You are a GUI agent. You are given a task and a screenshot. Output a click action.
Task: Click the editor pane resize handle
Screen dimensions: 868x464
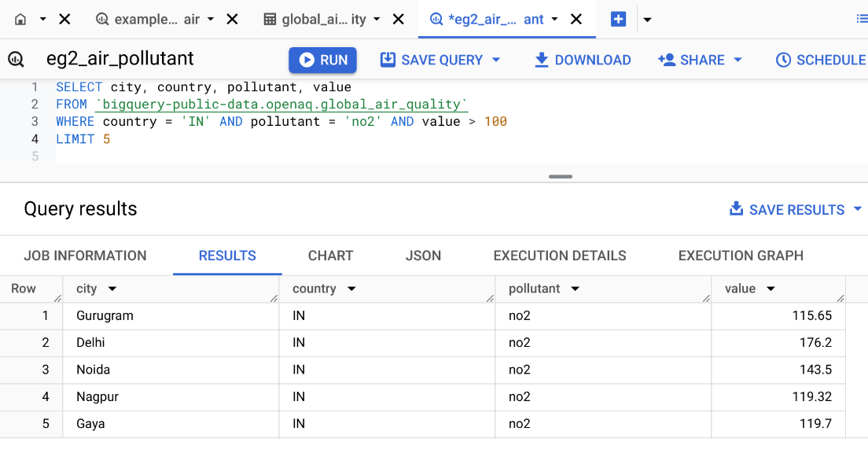point(561,177)
